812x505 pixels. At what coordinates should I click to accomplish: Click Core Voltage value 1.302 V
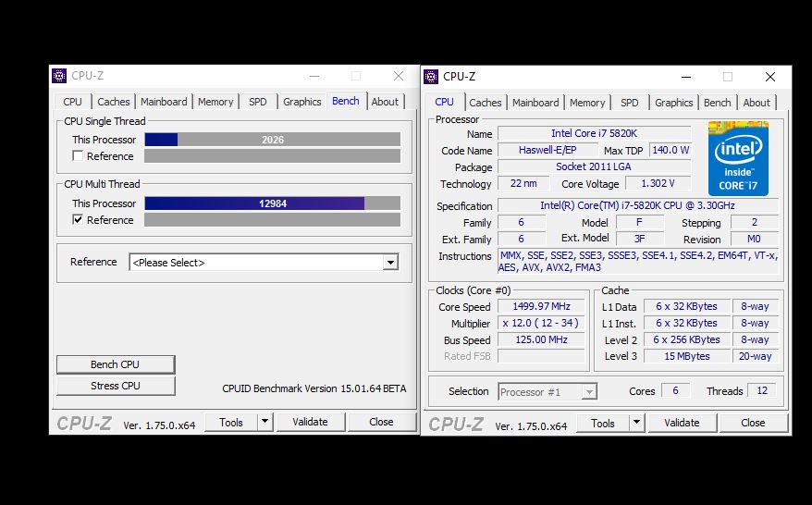(x=658, y=183)
